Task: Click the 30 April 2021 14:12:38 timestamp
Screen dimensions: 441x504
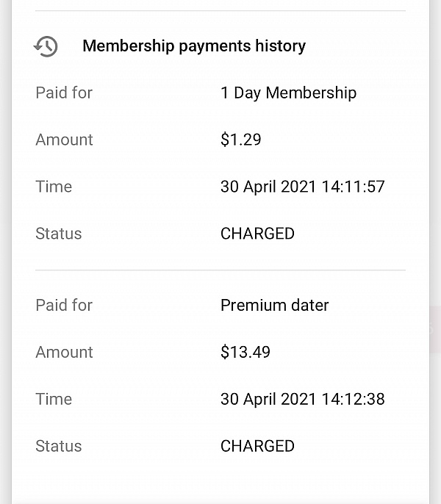Action: click(303, 399)
